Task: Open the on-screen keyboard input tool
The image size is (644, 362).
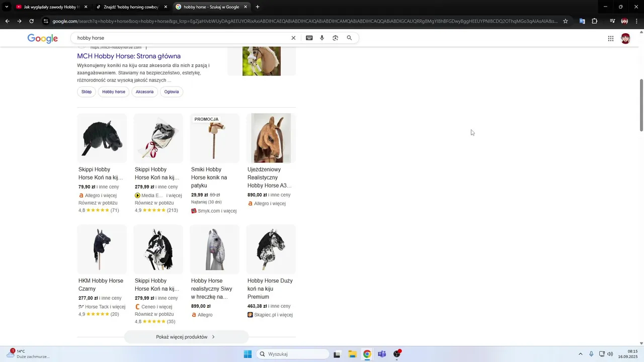Action: (x=309, y=38)
